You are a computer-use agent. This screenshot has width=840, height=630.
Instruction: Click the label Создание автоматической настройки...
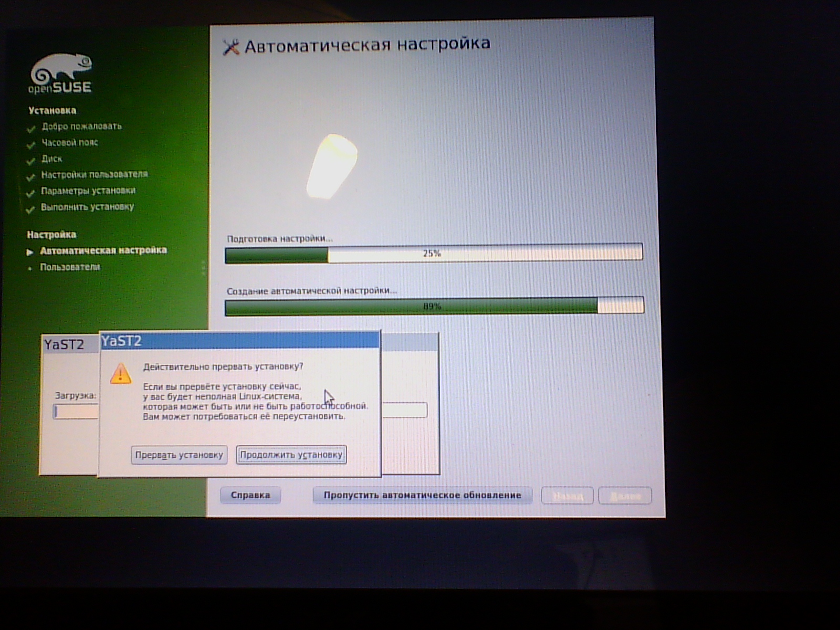(312, 291)
